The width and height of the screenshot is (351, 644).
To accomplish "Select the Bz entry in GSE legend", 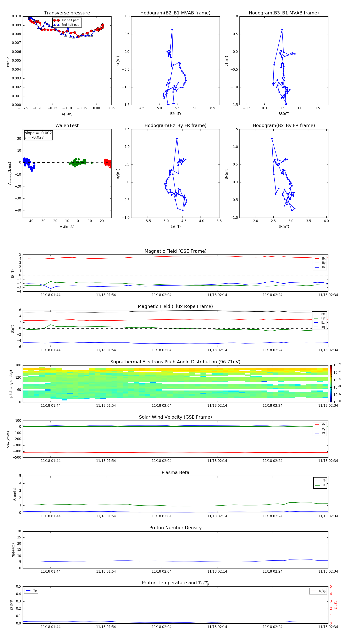I will pyautogui.click(x=320, y=268).
